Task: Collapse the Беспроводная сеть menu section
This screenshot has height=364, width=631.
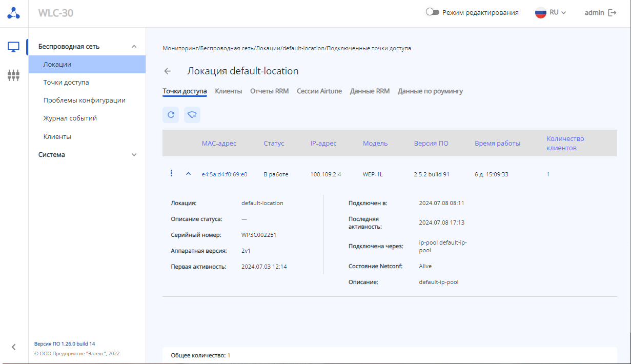Action: [x=134, y=47]
